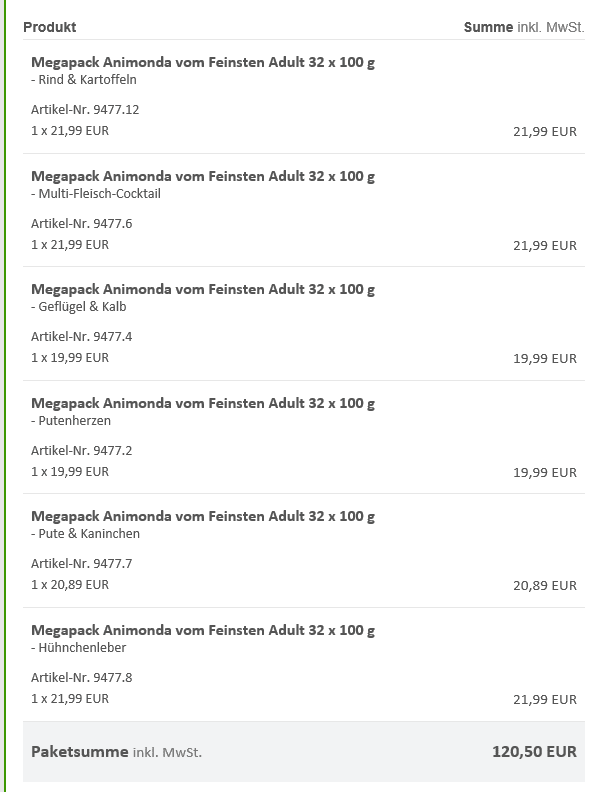Click the Hühnchenleber variant subtitle
597x792 pixels.
click(x=78, y=648)
